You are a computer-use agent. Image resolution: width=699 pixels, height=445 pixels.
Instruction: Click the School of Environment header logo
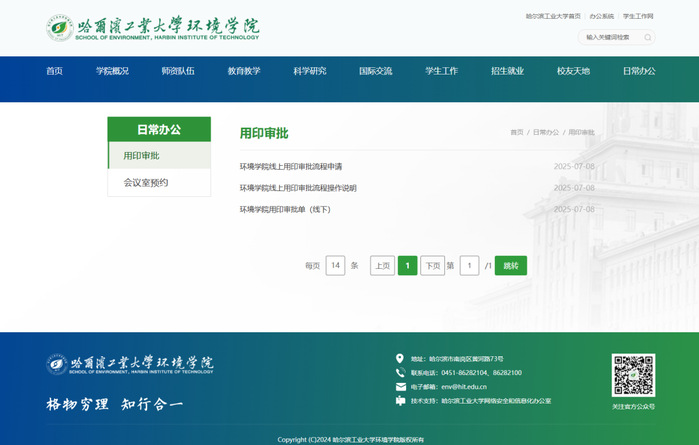152,28
